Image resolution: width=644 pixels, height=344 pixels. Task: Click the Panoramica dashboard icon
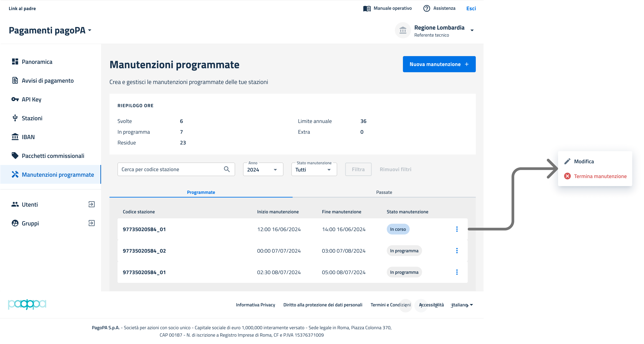pyautogui.click(x=15, y=61)
